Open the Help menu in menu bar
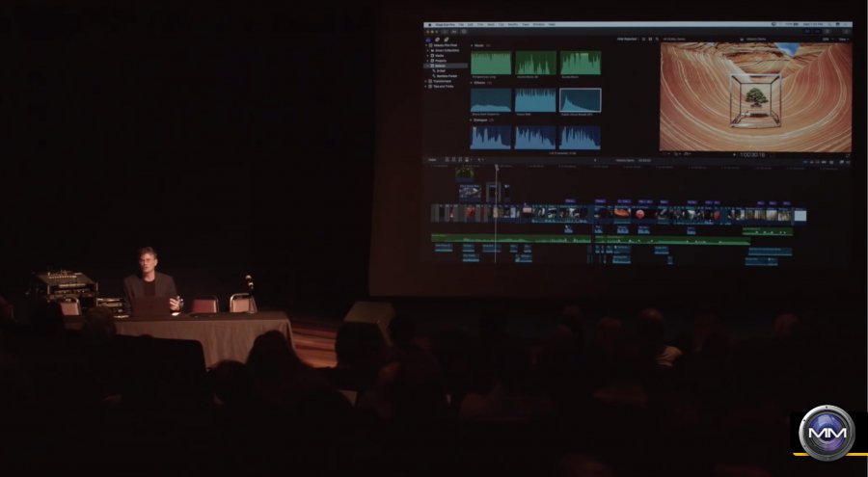The height and width of the screenshot is (477, 868). pyautogui.click(x=552, y=24)
